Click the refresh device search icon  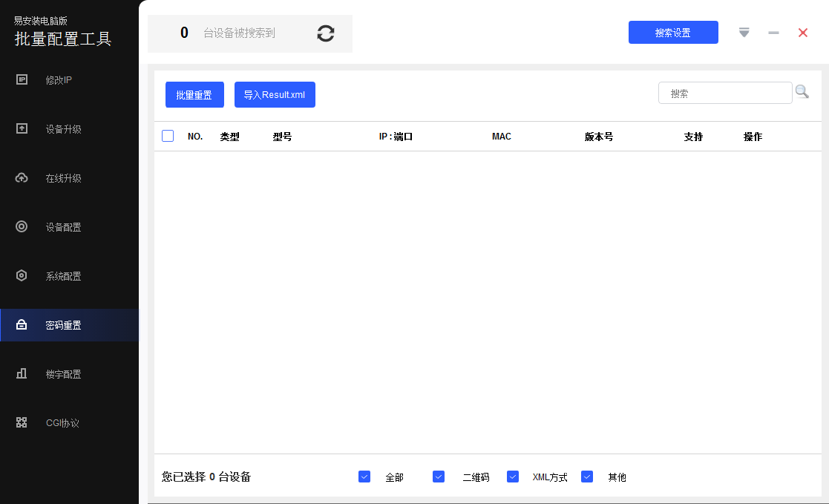pos(326,33)
